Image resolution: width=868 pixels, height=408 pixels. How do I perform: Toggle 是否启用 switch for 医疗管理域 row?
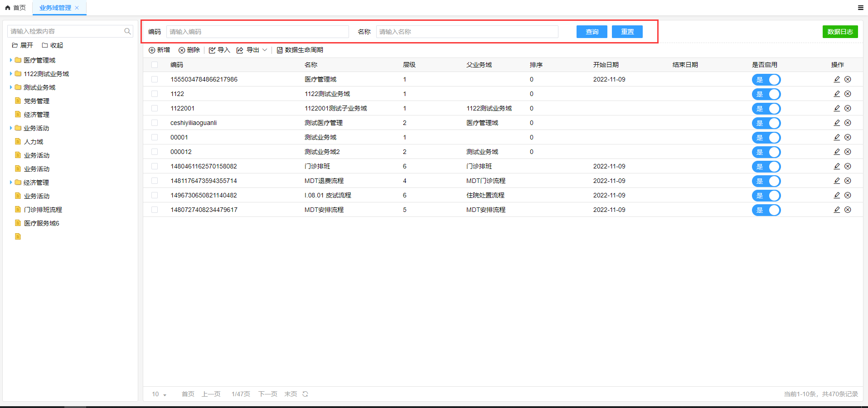coord(766,80)
